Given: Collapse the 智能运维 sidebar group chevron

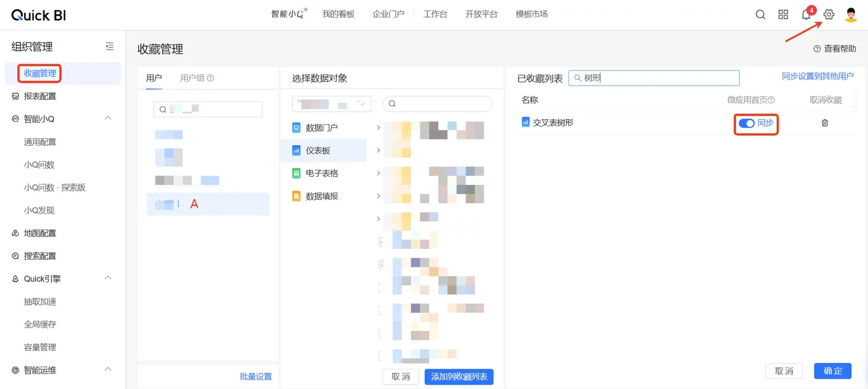Looking at the screenshot, I should (x=108, y=370).
